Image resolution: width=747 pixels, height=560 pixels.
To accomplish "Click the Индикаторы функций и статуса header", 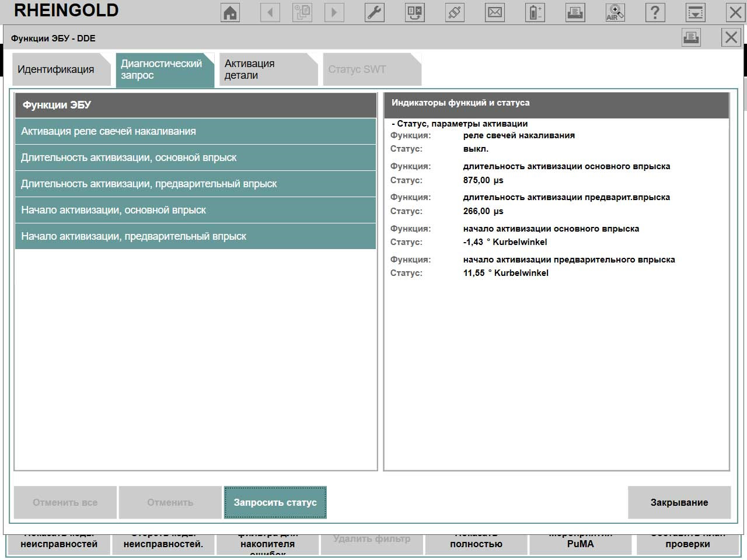I will 557,105.
